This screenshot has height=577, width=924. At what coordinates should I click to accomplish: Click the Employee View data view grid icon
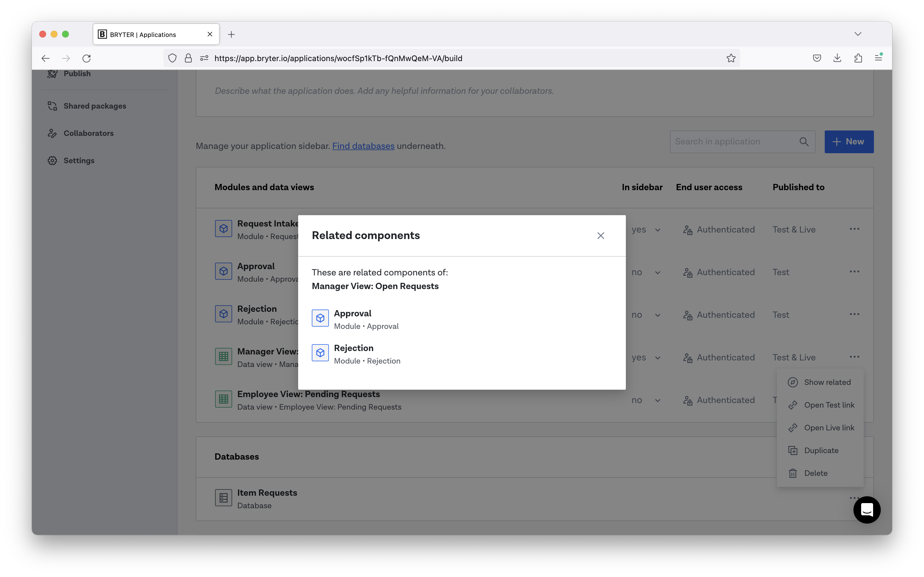tap(223, 399)
